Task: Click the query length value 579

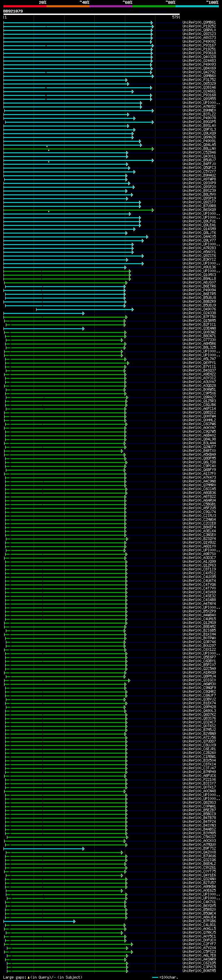Action: (175, 17)
